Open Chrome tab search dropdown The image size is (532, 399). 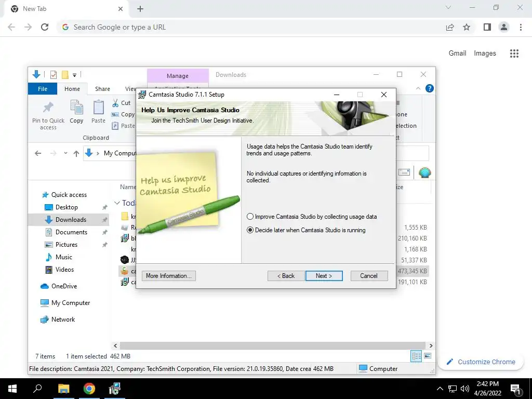tap(448, 7)
